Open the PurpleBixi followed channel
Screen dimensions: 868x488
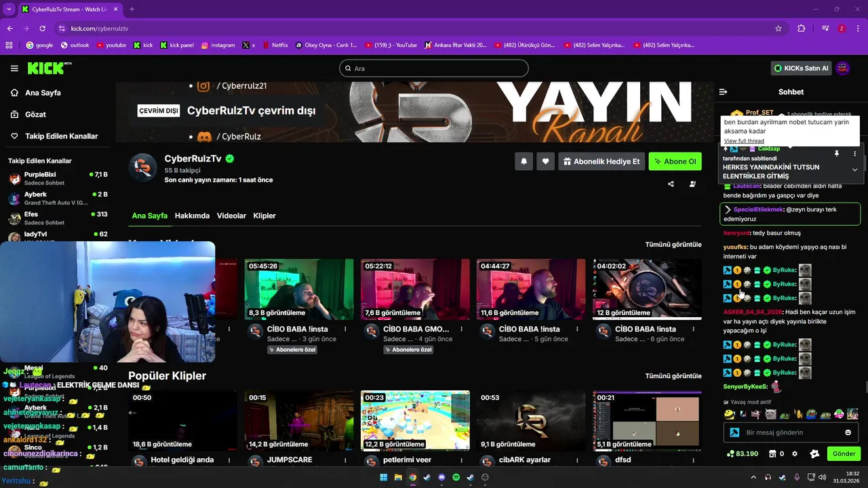point(58,178)
